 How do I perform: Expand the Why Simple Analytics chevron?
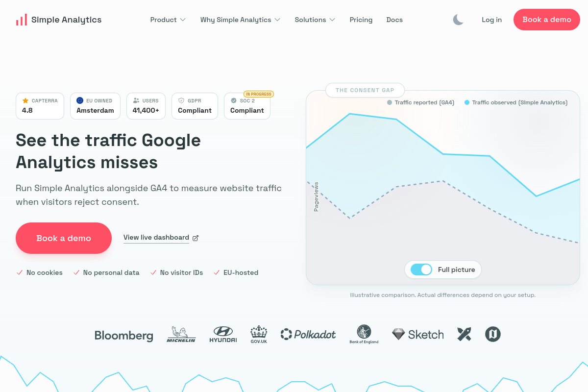[277, 20]
